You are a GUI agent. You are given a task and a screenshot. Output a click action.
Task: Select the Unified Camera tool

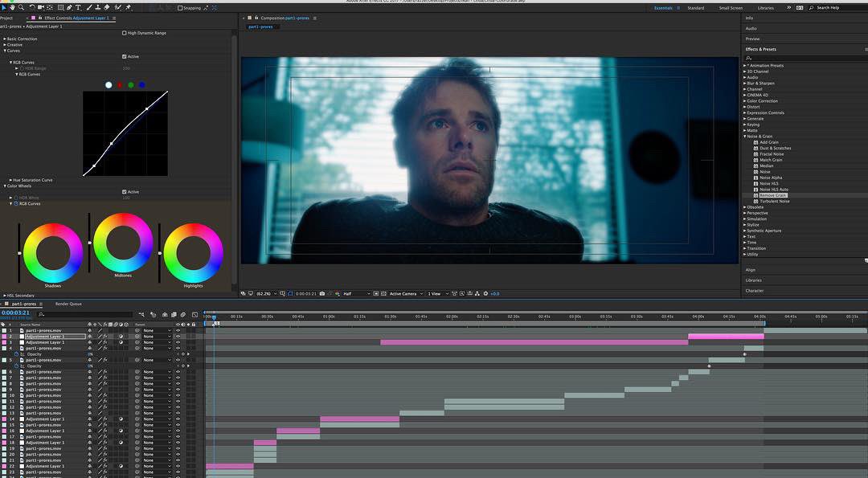tap(41, 7)
